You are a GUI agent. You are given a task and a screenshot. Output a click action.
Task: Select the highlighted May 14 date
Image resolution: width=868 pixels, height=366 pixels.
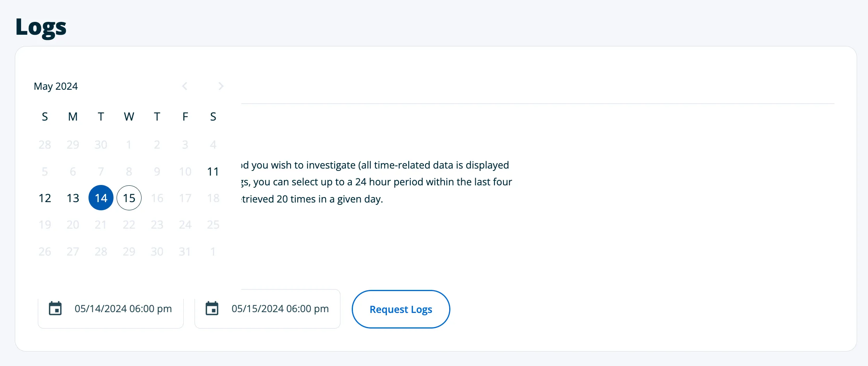pos(101,198)
